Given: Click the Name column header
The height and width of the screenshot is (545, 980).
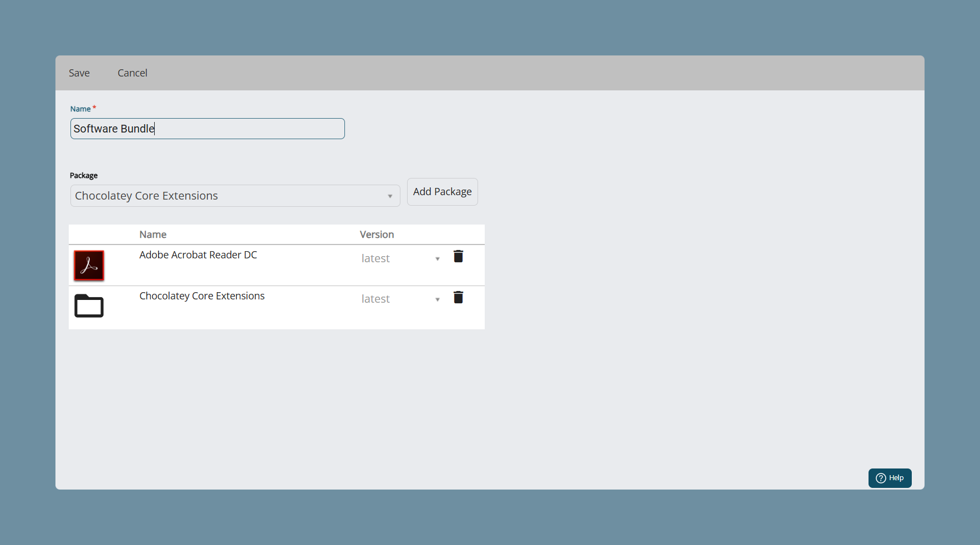Looking at the screenshot, I should 153,235.
